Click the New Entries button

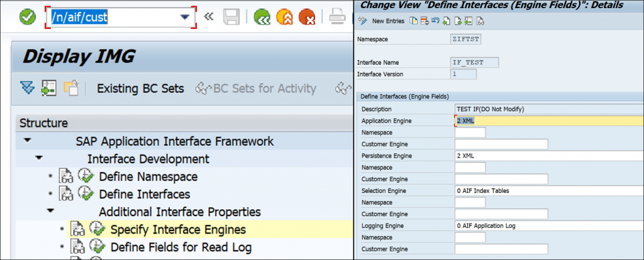point(388,21)
